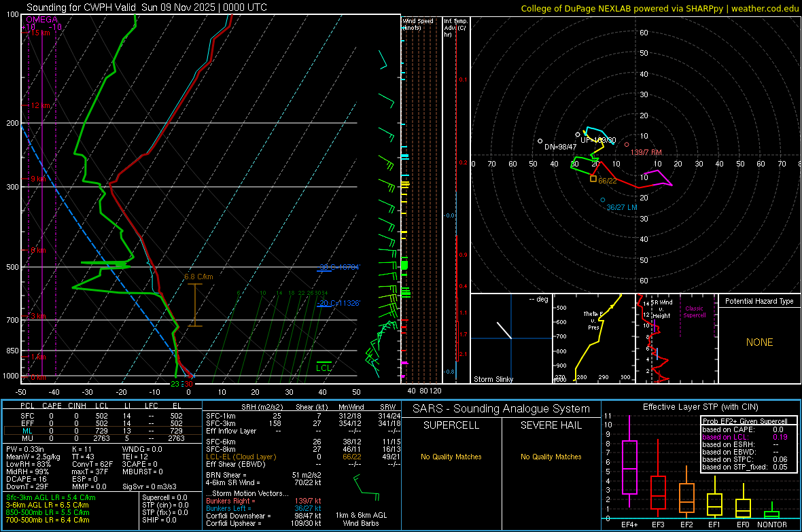Click 'Effective Layer STP (with CIN)' title
Image resolution: width=802 pixels, height=532 pixels.
[x=700, y=407]
